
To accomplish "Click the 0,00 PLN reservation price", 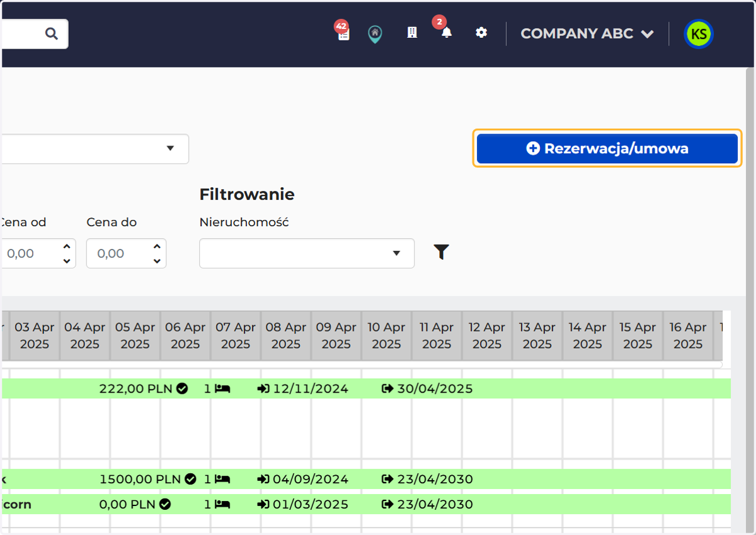I will tap(128, 505).
